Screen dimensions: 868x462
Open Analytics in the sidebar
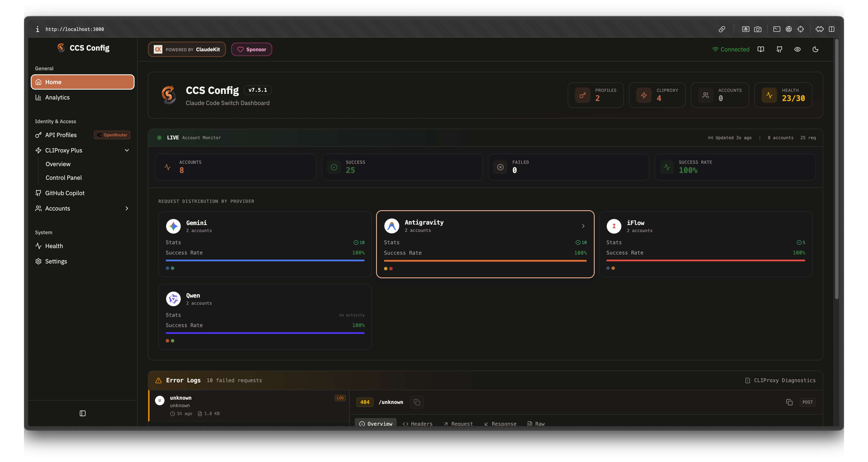pyautogui.click(x=57, y=97)
